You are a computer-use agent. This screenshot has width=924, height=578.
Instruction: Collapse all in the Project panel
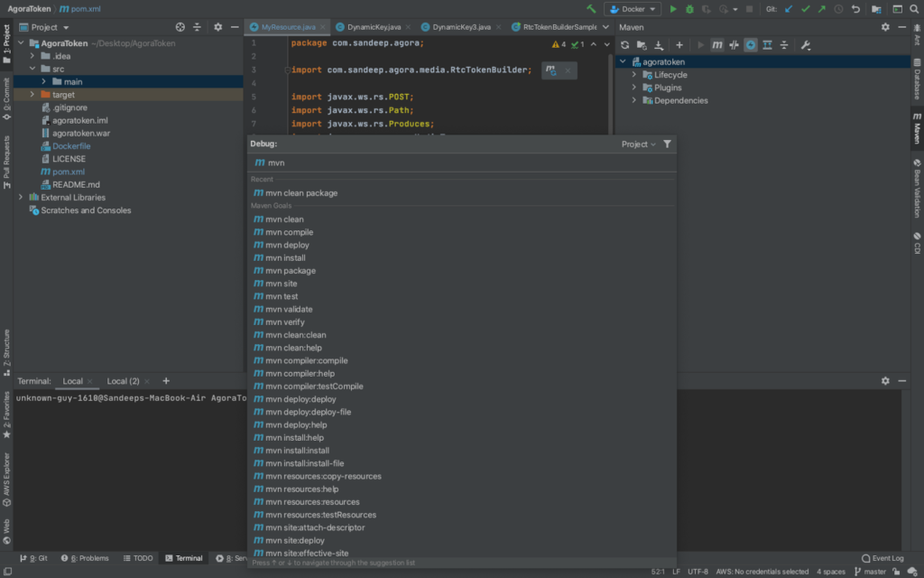[197, 27]
